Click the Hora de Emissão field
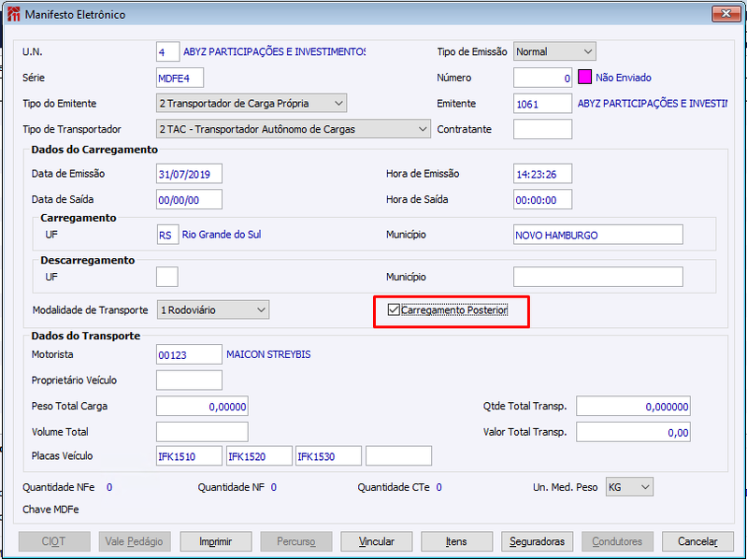The height and width of the screenshot is (560, 747). pyautogui.click(x=542, y=174)
